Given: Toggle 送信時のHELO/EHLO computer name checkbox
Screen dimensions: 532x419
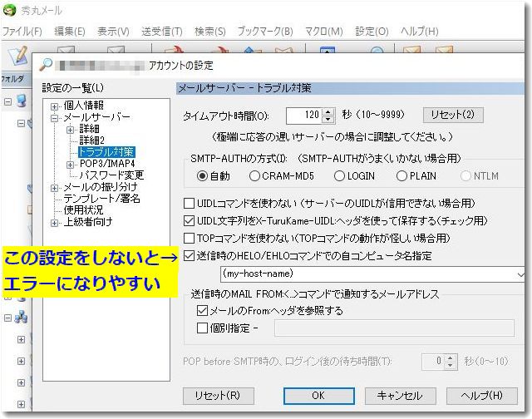Looking at the screenshot, I should click(189, 255).
